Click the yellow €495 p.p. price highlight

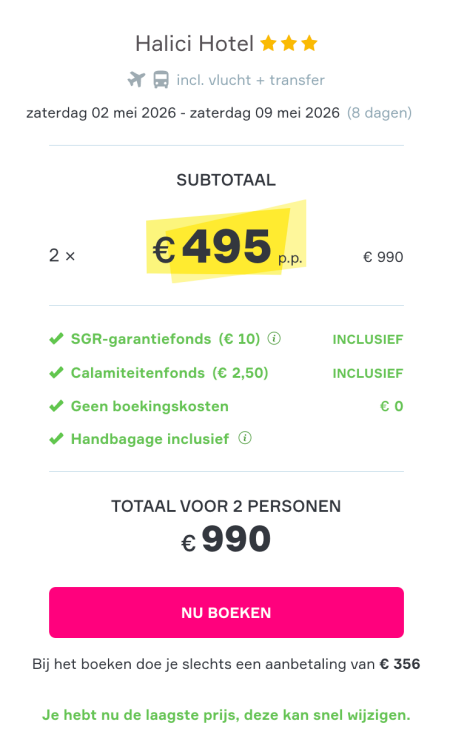click(x=226, y=242)
